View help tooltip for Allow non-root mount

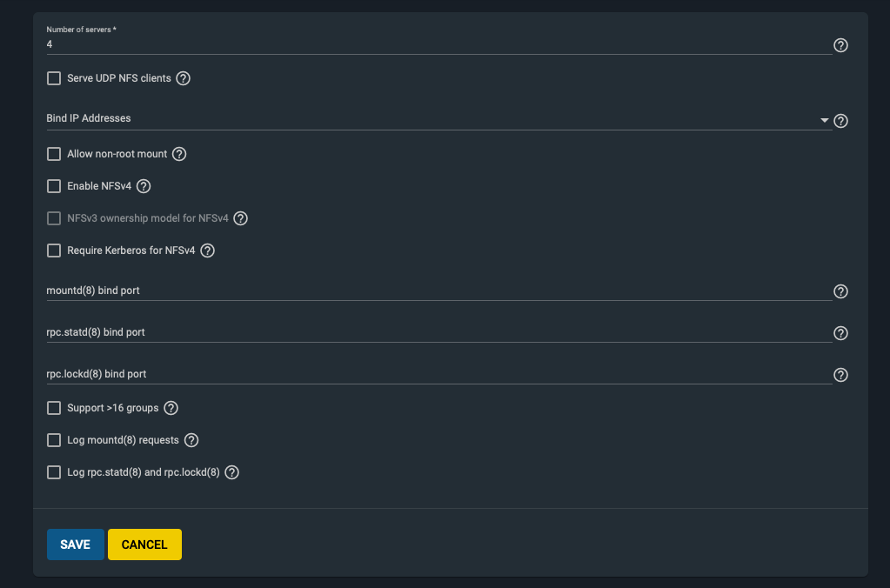coord(179,154)
